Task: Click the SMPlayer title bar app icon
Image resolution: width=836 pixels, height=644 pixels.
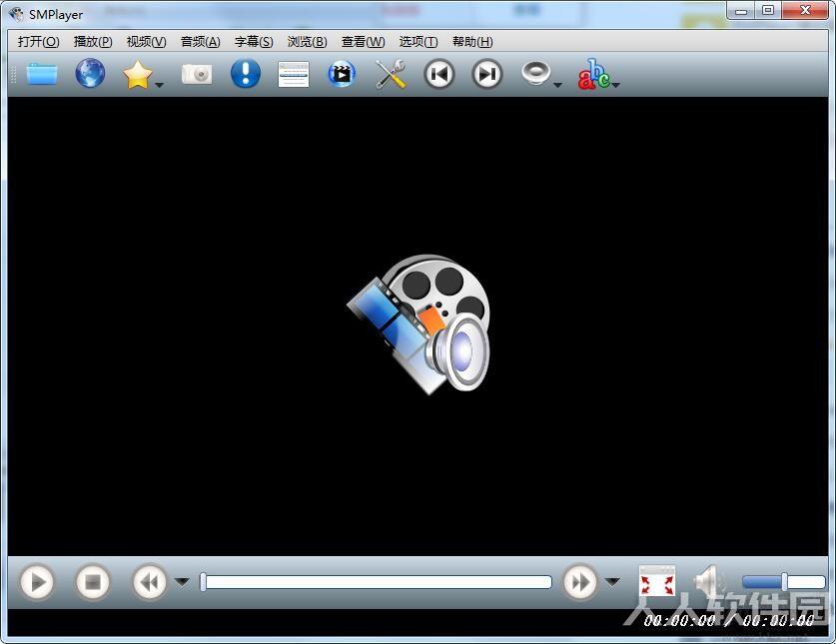Action: pyautogui.click(x=17, y=14)
